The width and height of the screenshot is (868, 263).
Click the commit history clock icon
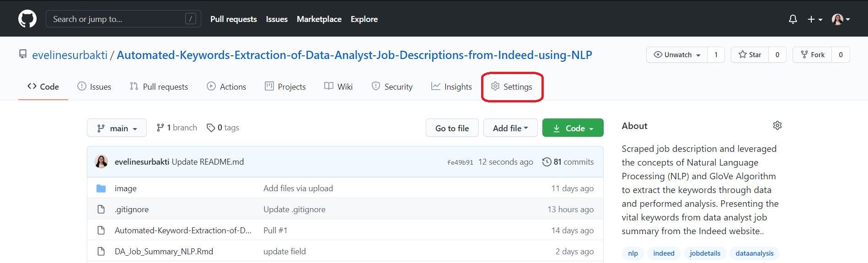pos(547,162)
